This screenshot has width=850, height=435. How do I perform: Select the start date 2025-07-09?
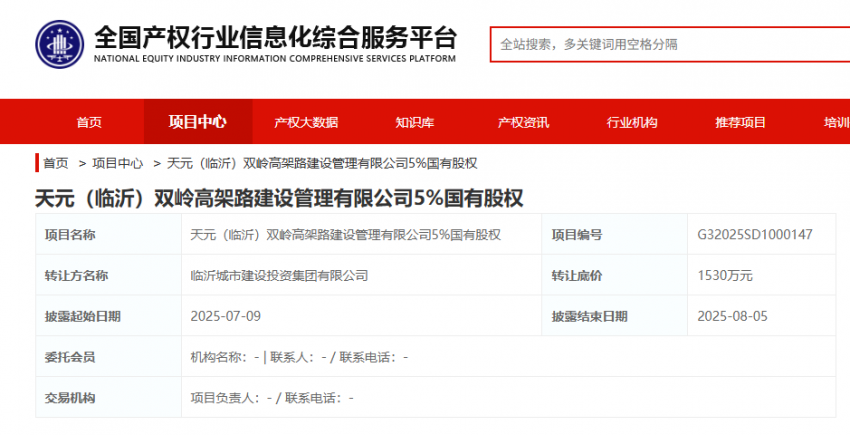click(x=226, y=316)
